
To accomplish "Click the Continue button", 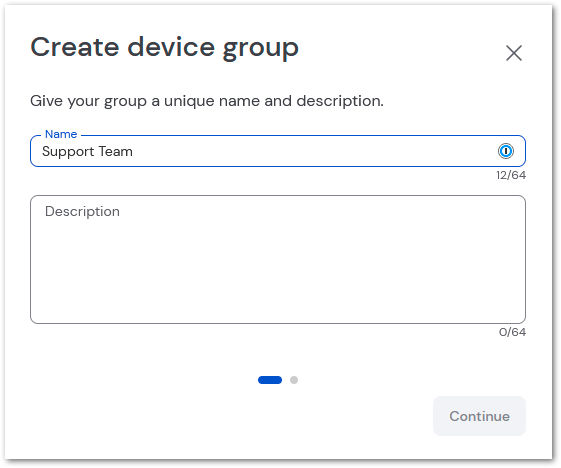I will point(479,416).
